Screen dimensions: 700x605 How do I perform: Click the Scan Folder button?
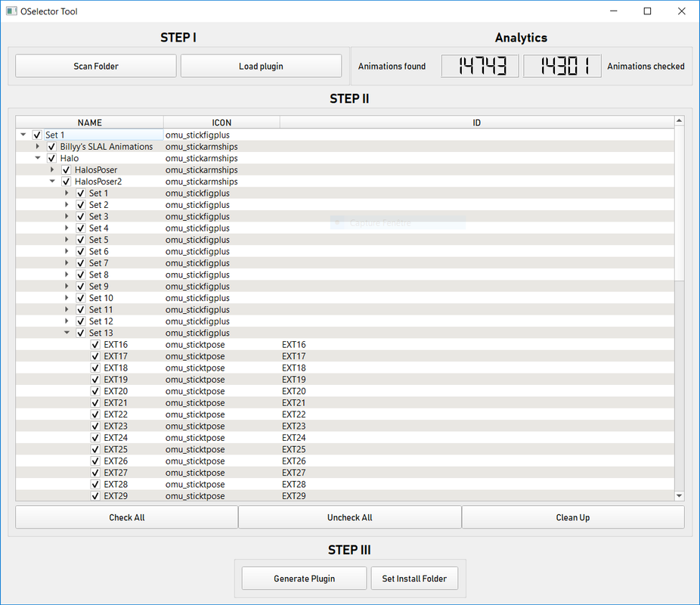click(95, 66)
